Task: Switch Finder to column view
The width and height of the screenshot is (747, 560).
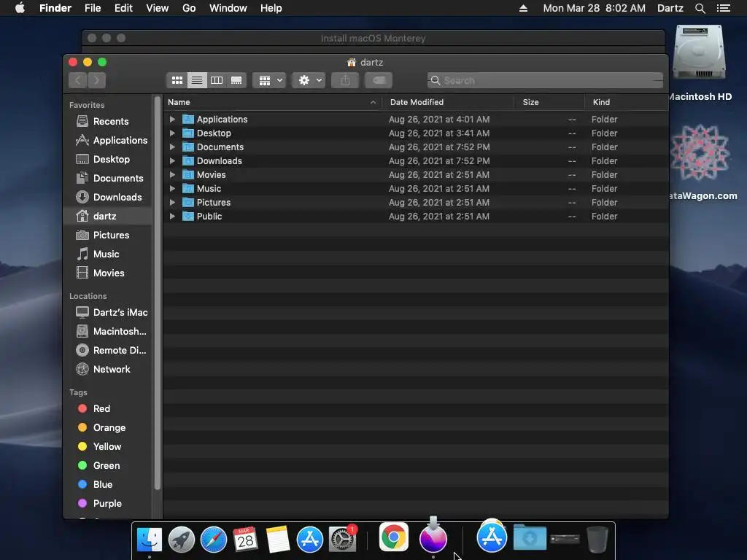Action: [217, 80]
